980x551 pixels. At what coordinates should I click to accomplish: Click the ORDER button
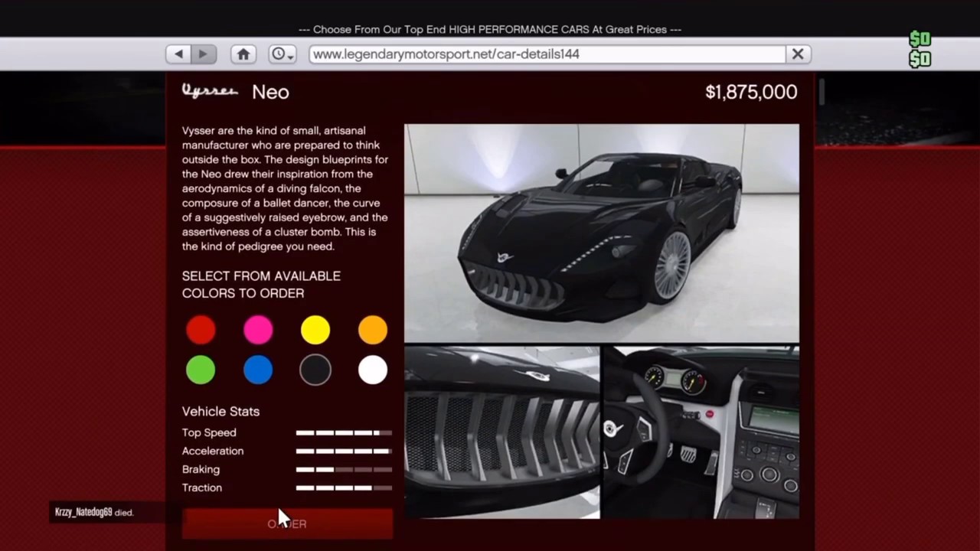[x=287, y=523]
